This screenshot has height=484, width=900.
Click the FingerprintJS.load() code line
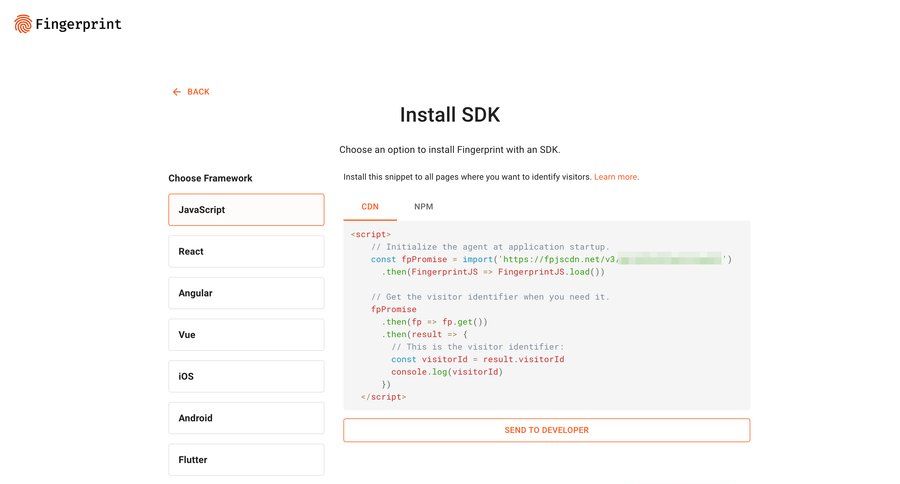pos(493,272)
